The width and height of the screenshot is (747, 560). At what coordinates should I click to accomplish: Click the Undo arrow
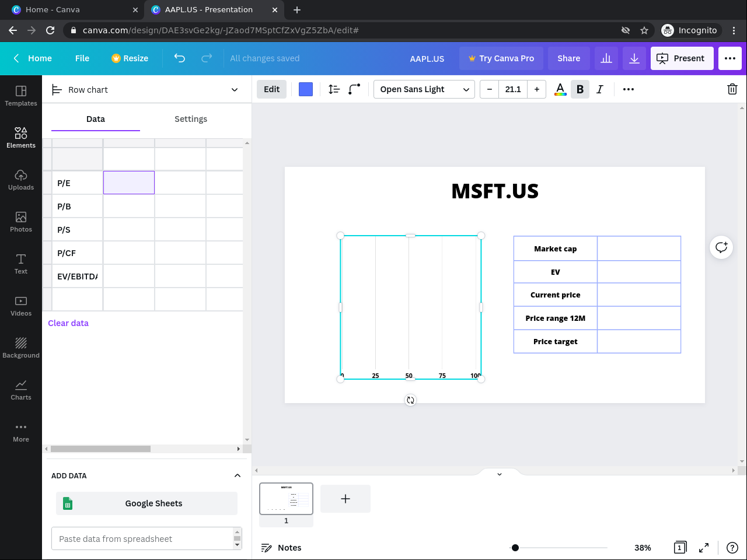coord(180,58)
